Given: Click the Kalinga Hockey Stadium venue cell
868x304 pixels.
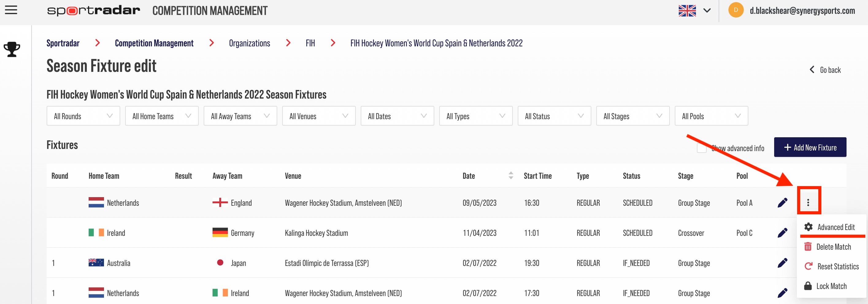Looking at the screenshot, I should tap(316, 233).
